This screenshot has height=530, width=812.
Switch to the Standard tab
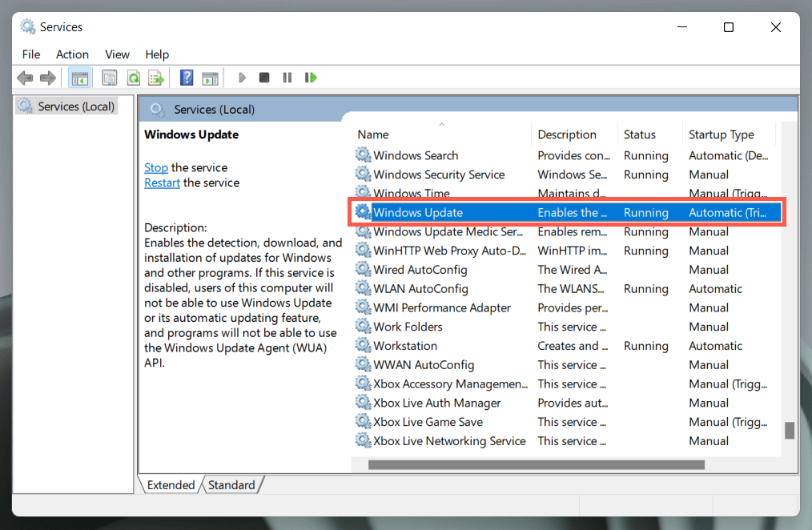(x=231, y=485)
